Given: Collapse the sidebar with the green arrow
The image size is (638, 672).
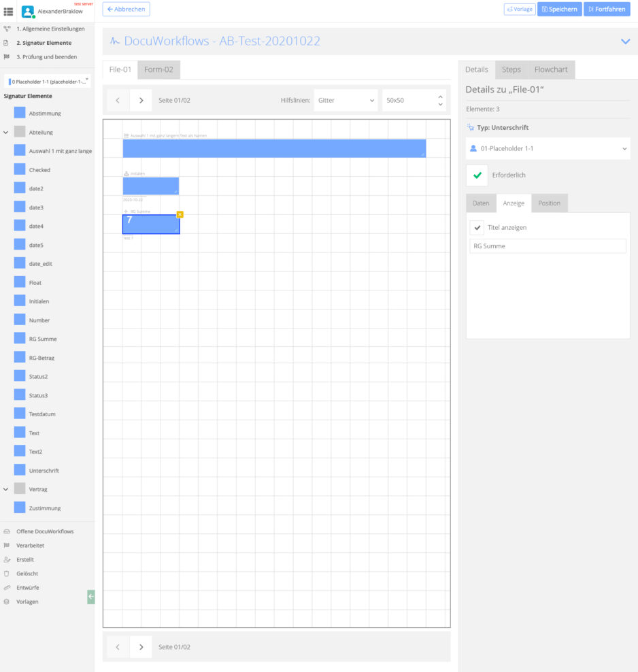Looking at the screenshot, I should coord(91,597).
